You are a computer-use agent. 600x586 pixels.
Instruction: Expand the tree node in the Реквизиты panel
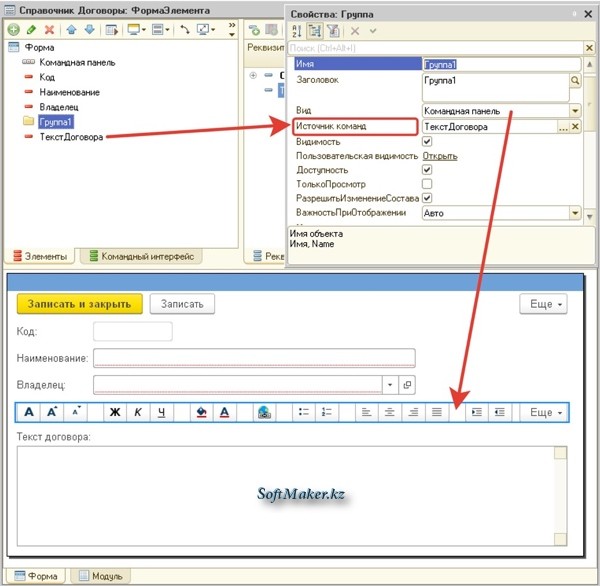[x=253, y=75]
